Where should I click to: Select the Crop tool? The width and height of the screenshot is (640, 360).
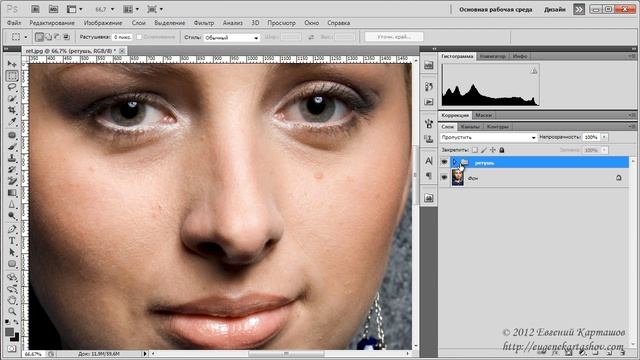pyautogui.click(x=12, y=110)
